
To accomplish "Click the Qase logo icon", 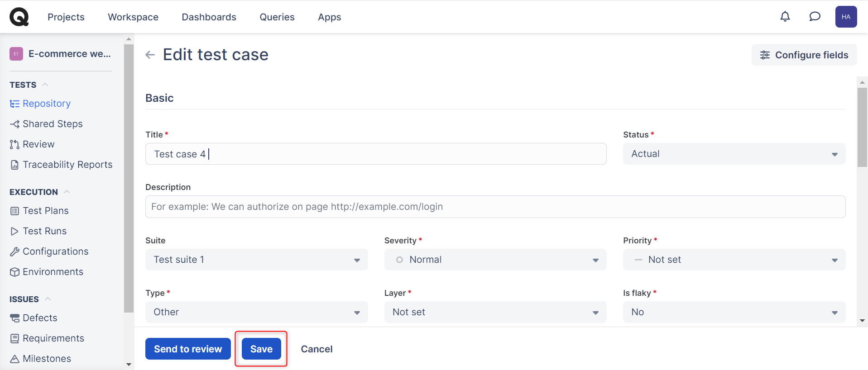I will pos(19,17).
